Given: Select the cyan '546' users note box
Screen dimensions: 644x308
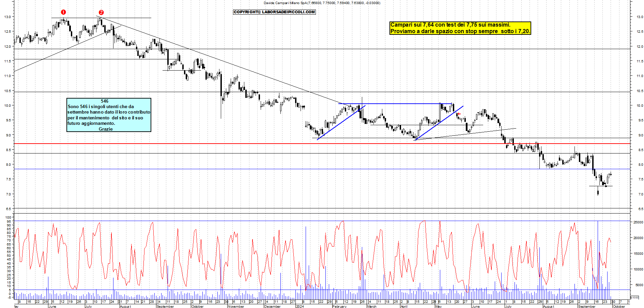Looking at the screenshot, I should (109, 115).
